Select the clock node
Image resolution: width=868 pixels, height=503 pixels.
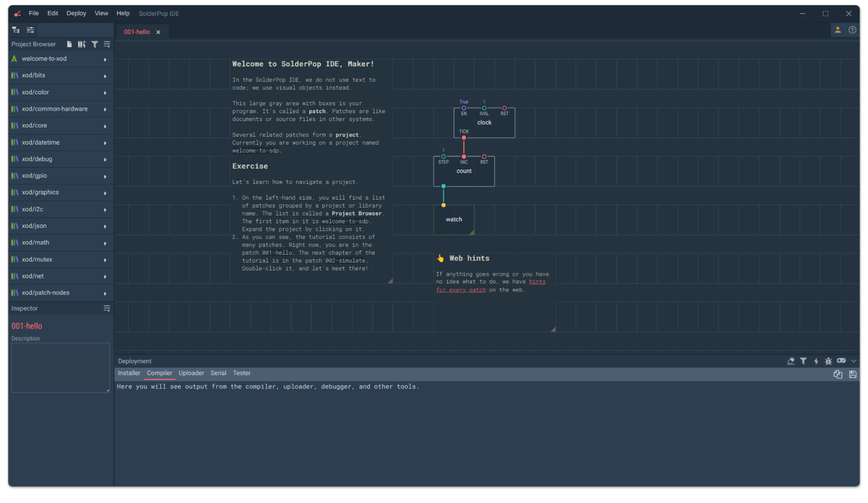[484, 123]
